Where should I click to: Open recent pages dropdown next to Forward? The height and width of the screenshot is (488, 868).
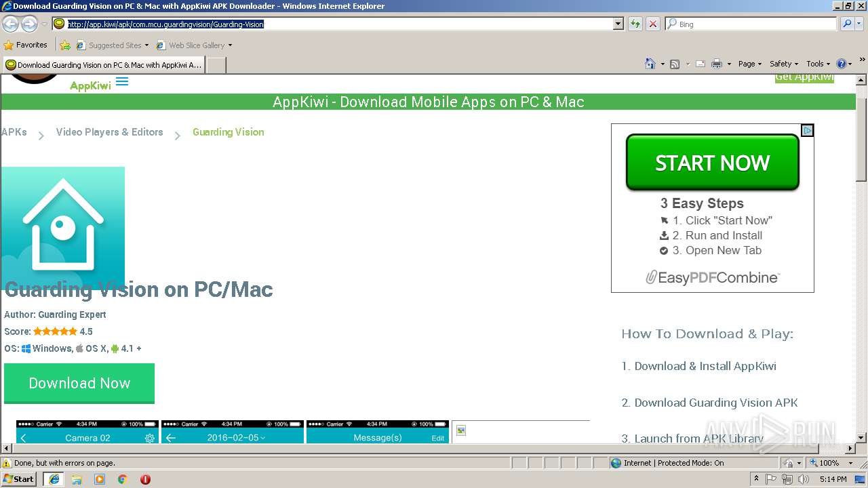[44, 24]
